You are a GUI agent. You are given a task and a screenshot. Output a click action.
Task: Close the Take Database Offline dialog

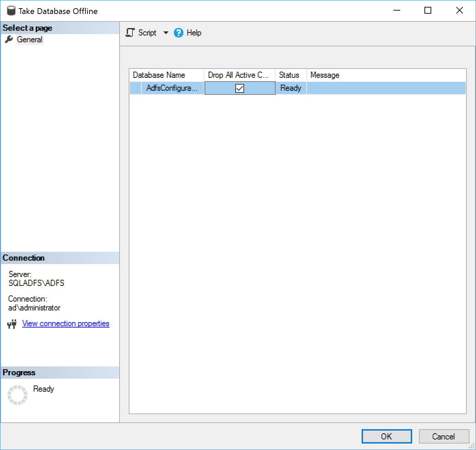[x=460, y=11]
